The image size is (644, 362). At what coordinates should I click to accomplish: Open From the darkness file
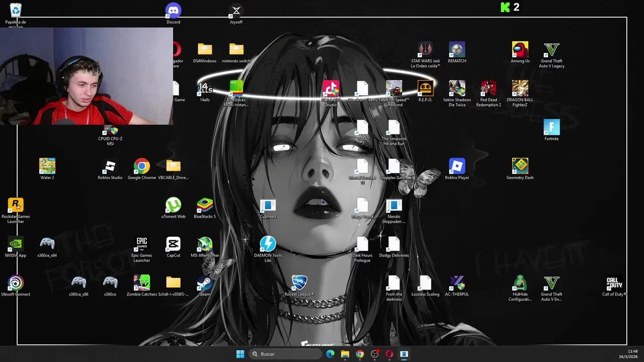394,288
